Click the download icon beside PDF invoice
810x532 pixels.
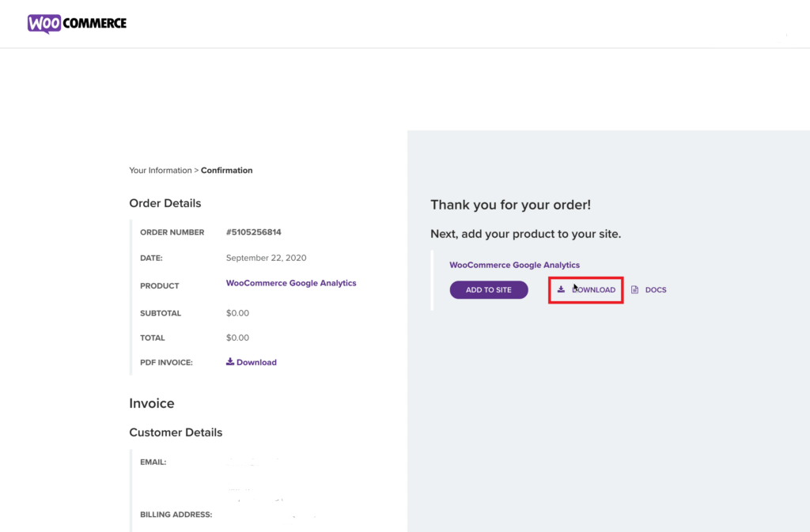pos(230,362)
